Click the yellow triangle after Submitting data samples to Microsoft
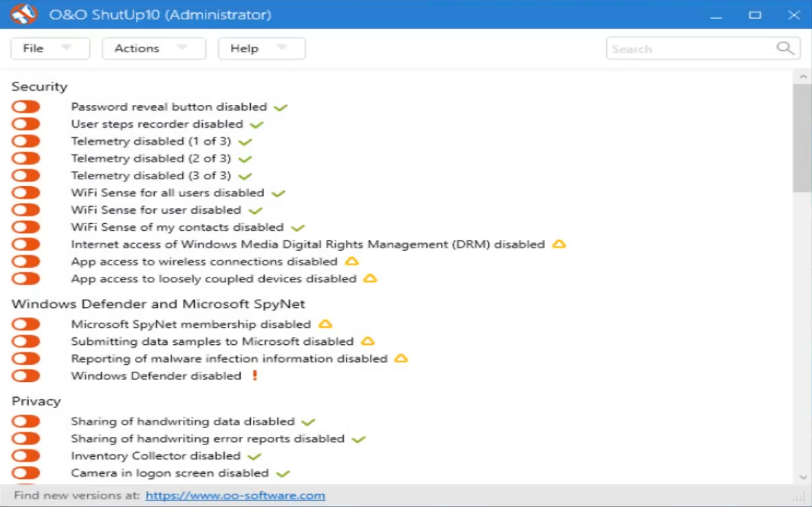The height and width of the screenshot is (507, 812). pos(368,341)
